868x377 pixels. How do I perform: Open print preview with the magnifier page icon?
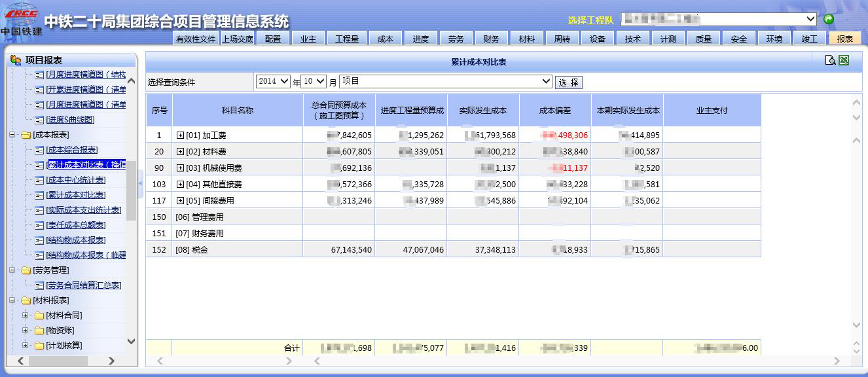click(830, 60)
